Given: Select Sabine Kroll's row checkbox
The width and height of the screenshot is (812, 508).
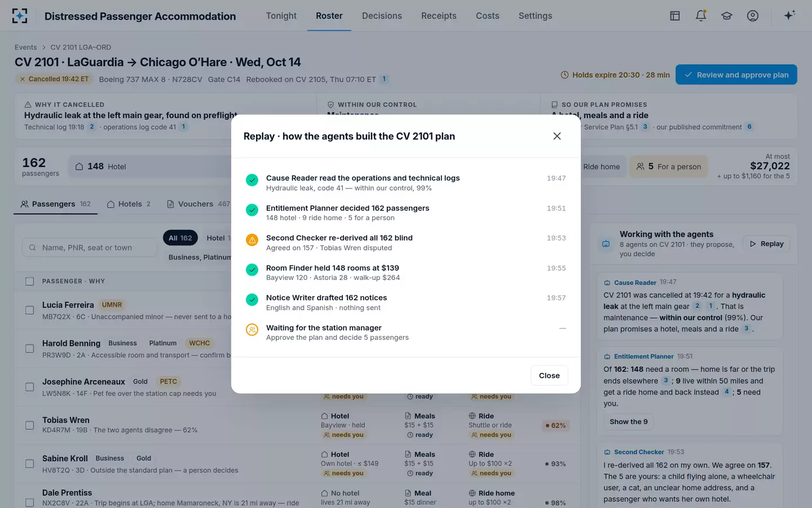Looking at the screenshot, I should (x=30, y=464).
